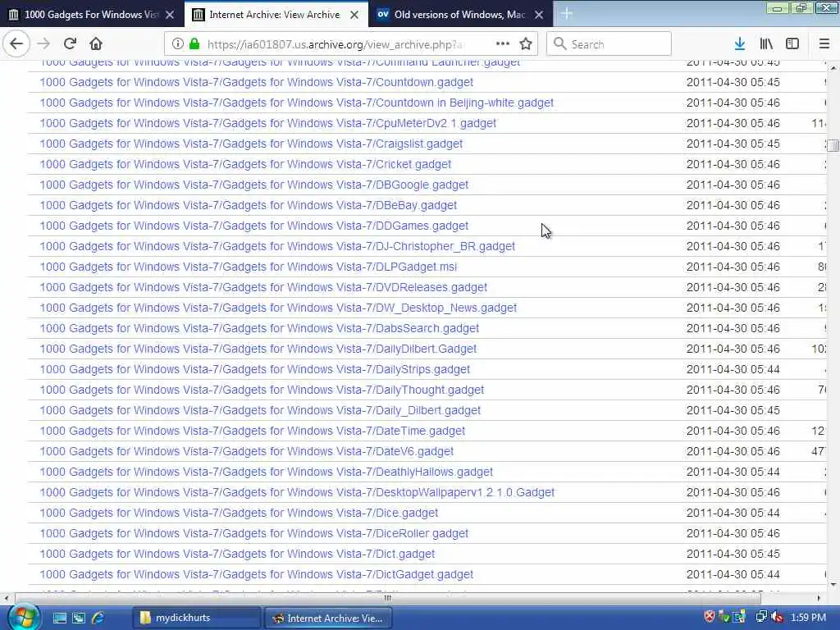Open the DJ-Christopher_BR.gadget link
The height and width of the screenshot is (630, 840).
(277, 246)
